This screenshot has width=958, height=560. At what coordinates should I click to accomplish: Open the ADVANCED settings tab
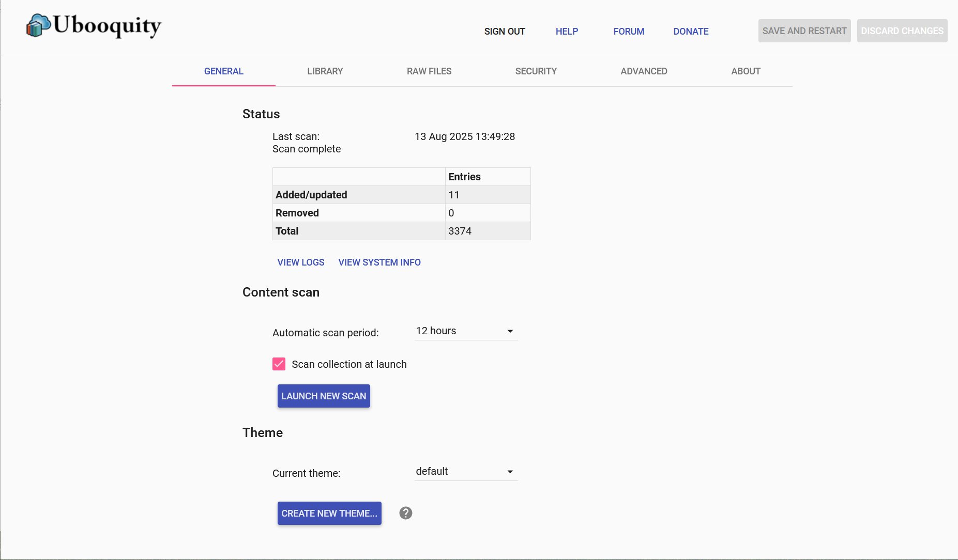point(644,71)
